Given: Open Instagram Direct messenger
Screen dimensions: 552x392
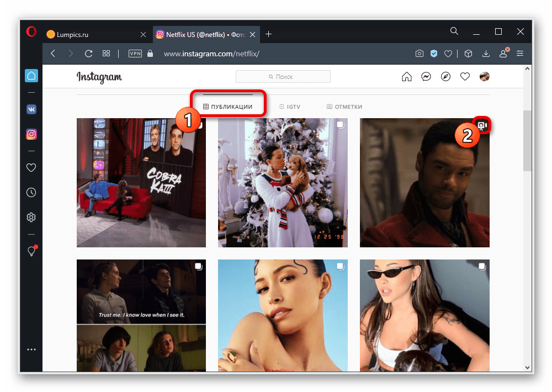Looking at the screenshot, I should pyautogui.click(x=426, y=76).
